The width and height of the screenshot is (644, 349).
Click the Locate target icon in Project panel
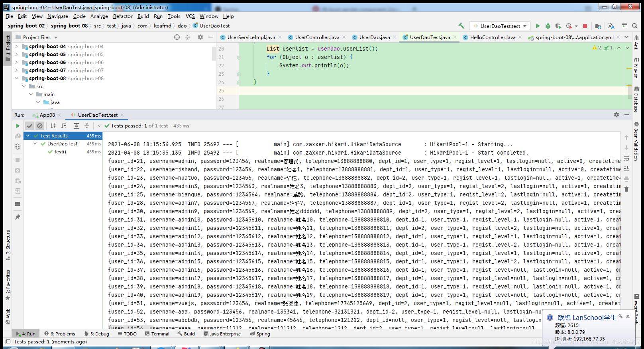[177, 37]
